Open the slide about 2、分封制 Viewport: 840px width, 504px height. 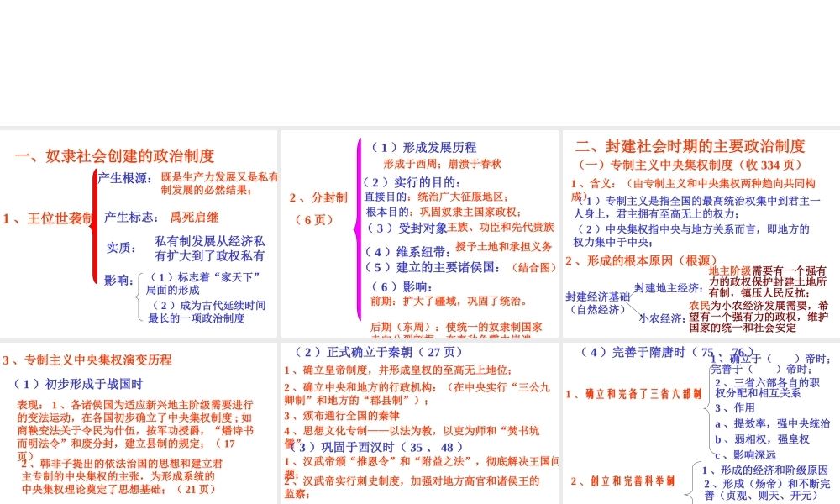[419, 234]
